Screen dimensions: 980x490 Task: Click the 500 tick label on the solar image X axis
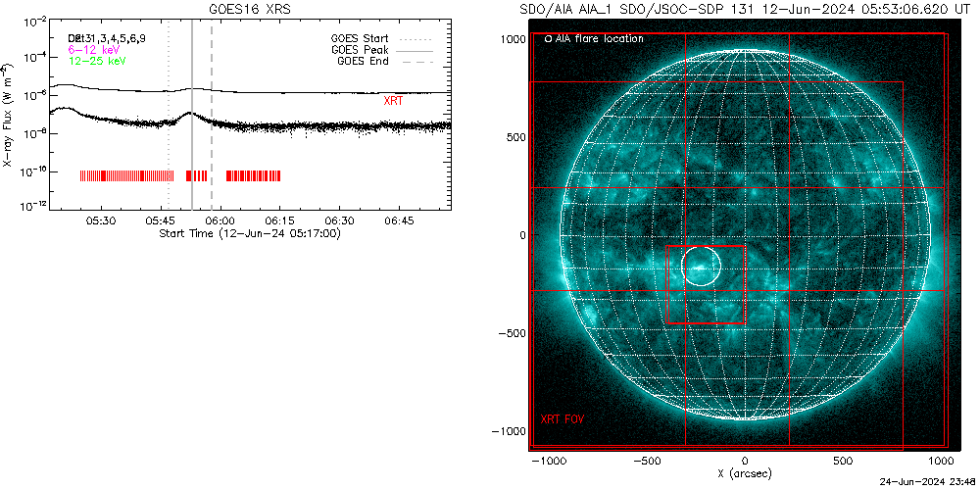click(x=843, y=462)
